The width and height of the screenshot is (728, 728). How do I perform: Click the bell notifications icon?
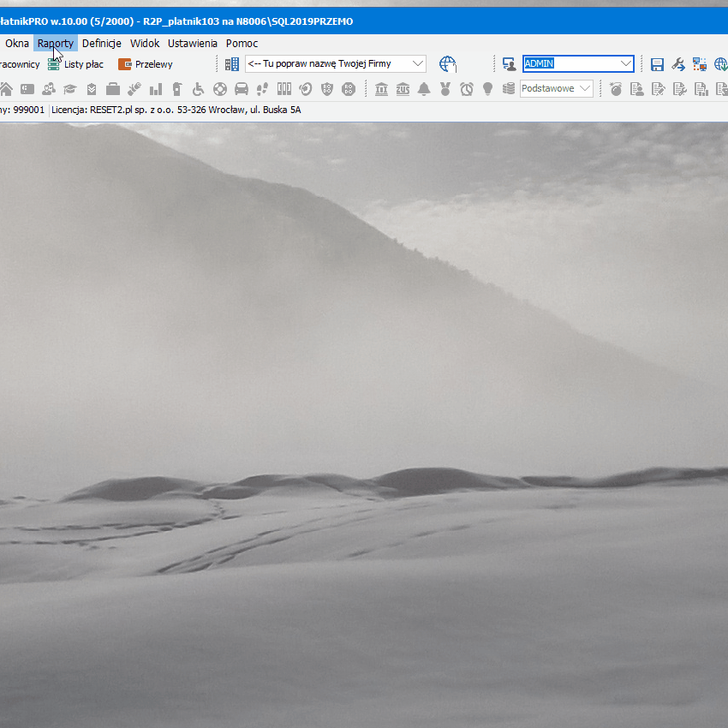[x=424, y=89]
